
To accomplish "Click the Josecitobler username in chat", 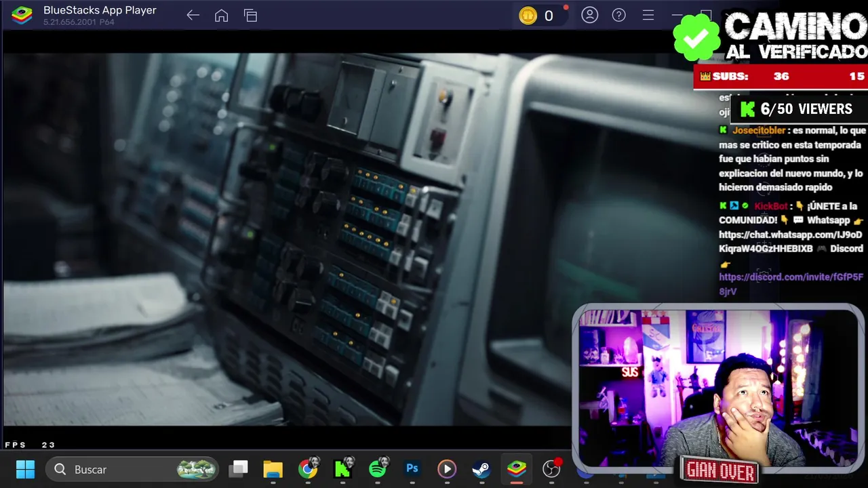I will coord(759,130).
